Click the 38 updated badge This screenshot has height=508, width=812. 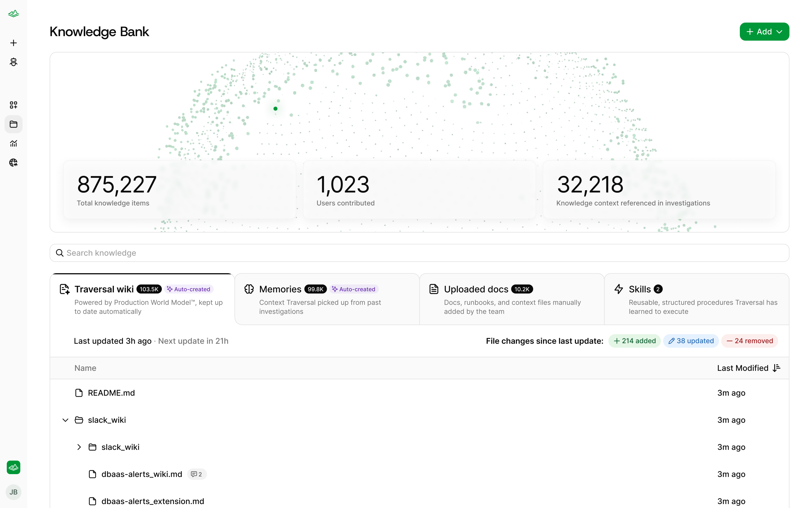tap(691, 341)
